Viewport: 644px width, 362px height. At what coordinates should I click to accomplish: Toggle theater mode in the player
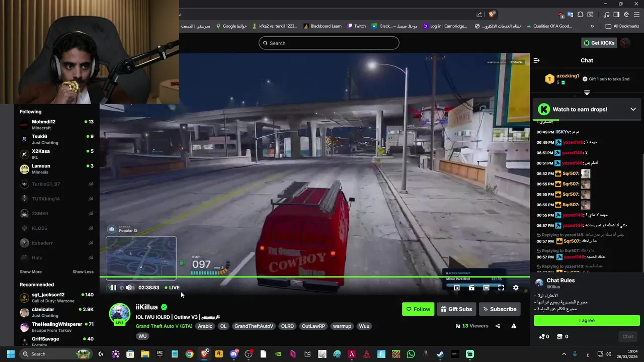[x=486, y=288]
